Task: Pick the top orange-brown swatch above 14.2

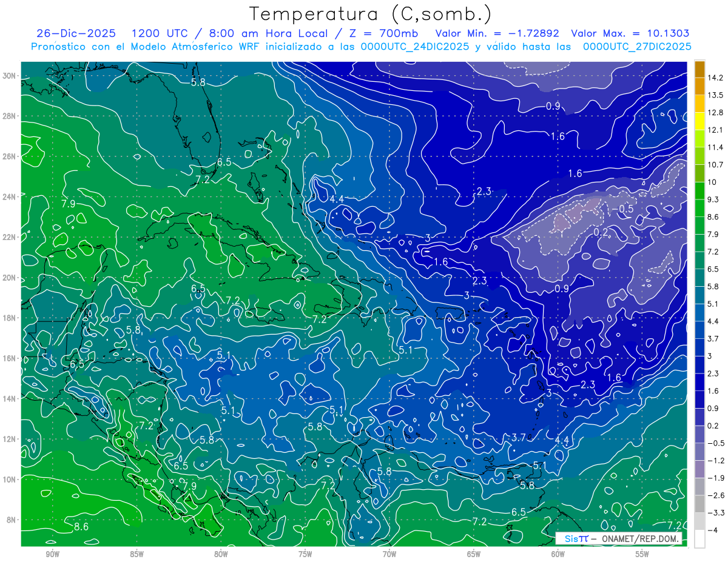Action: [x=699, y=69]
